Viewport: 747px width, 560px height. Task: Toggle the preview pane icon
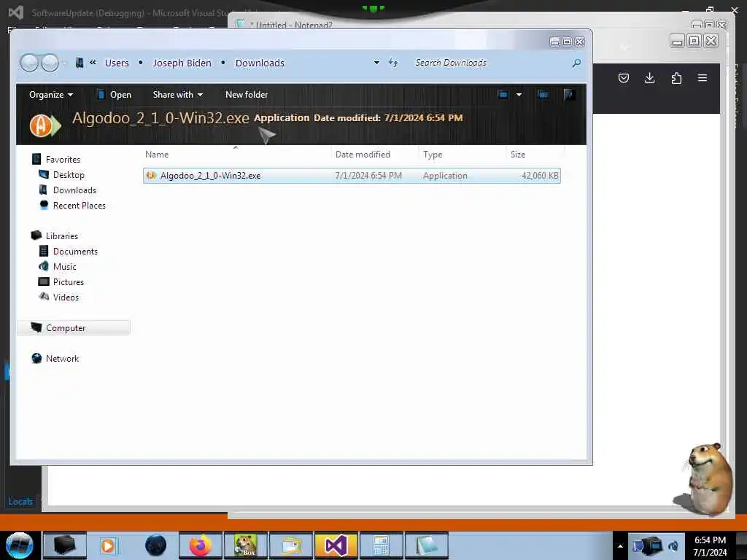pos(543,95)
